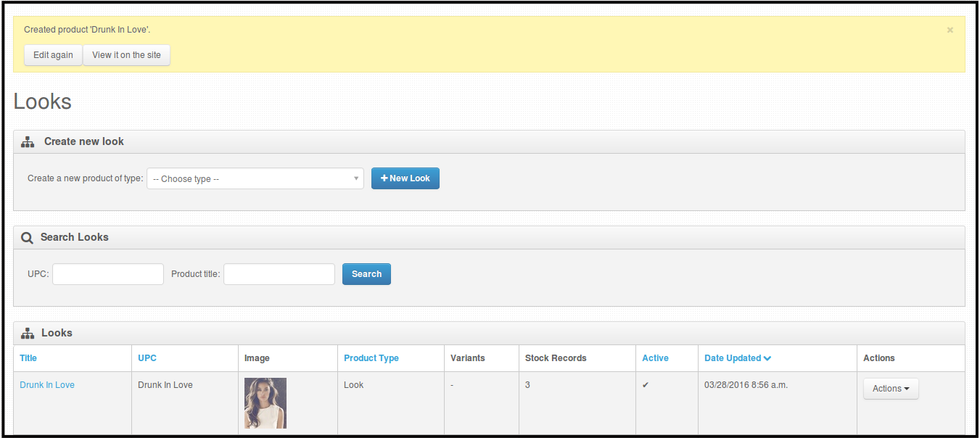
Task: Open the Drunk In Love product thumbnail
Action: coord(265,403)
